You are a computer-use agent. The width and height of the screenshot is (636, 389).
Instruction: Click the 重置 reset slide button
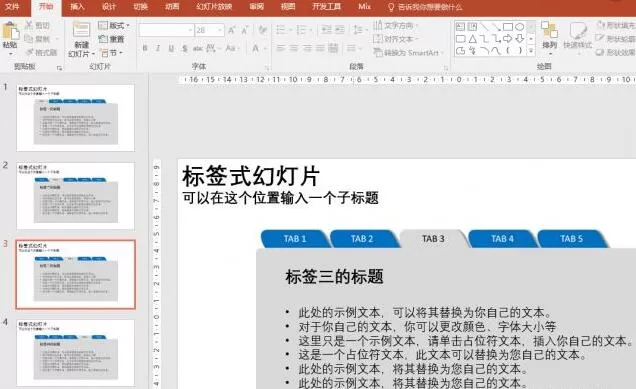[112, 39]
